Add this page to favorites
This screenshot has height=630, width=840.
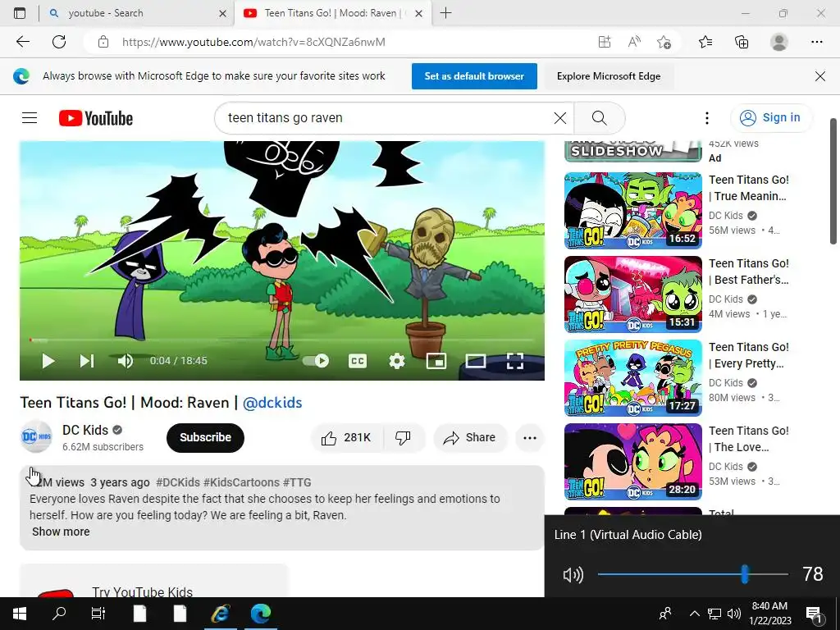pos(664,42)
